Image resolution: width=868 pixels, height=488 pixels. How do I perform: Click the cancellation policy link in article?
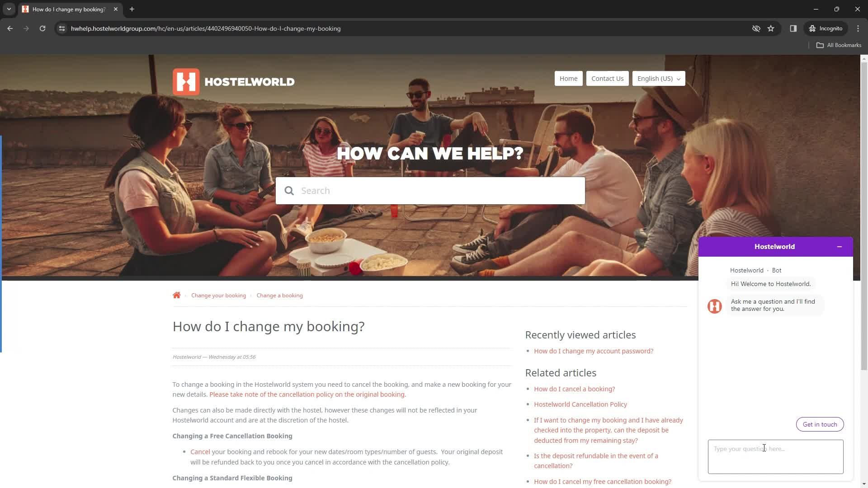[308, 394]
